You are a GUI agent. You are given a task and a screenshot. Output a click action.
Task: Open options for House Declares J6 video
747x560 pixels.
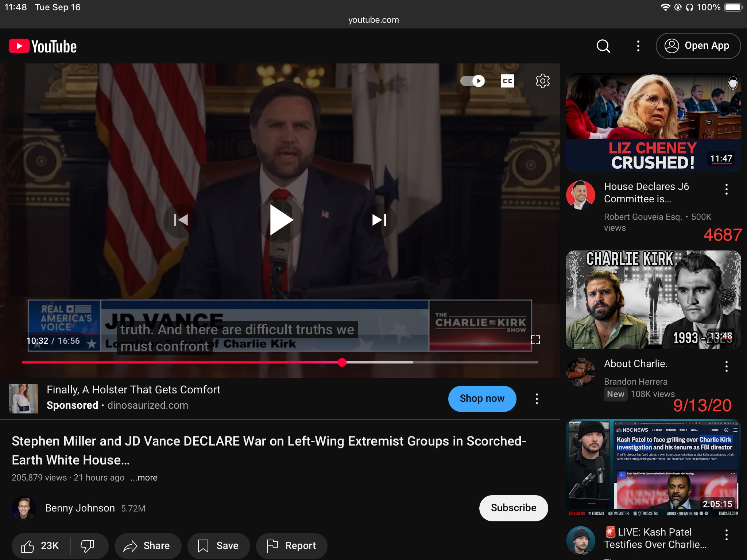pos(726,189)
